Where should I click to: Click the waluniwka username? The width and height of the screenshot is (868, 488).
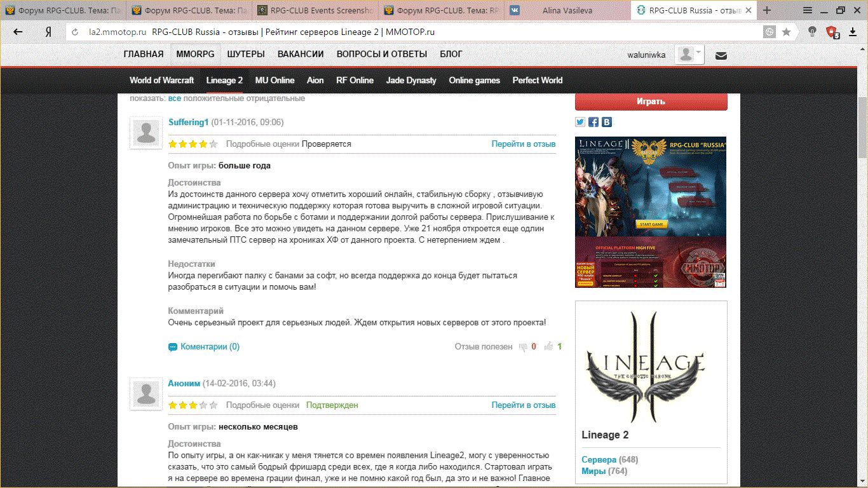click(647, 55)
